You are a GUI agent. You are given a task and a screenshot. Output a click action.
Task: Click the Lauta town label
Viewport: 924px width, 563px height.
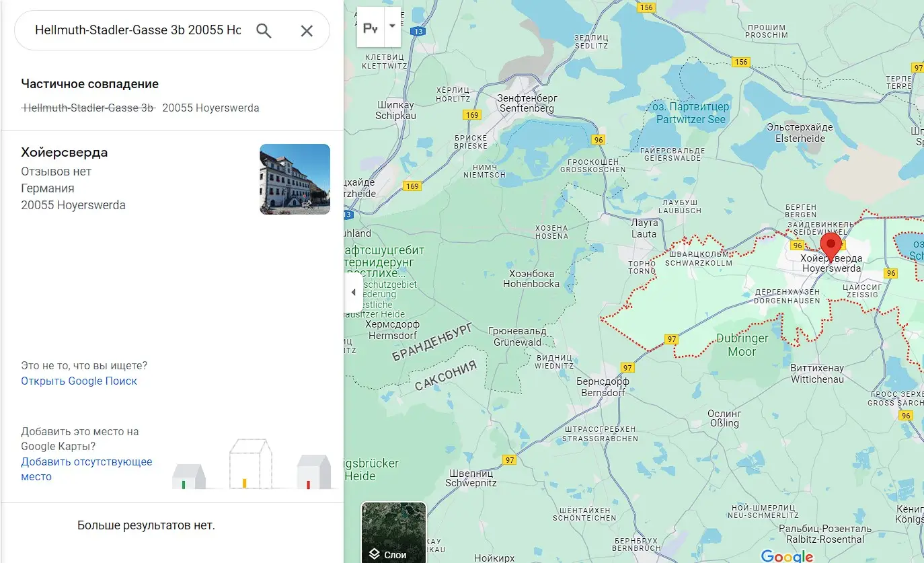pyautogui.click(x=644, y=229)
